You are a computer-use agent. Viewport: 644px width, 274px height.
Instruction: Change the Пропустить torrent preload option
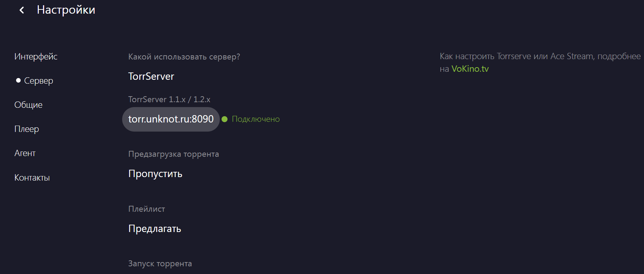pos(155,174)
